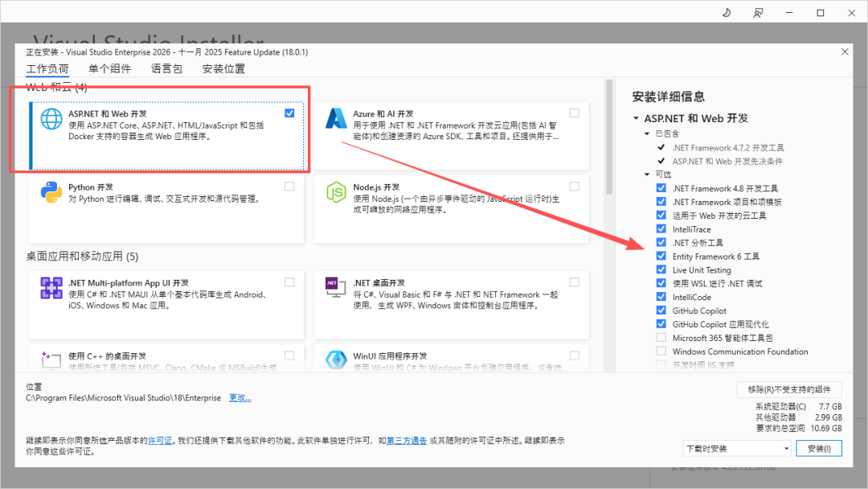Disable the IntelliTrace component checkbox
Viewport: 868px width, 489px height.
pos(661,228)
